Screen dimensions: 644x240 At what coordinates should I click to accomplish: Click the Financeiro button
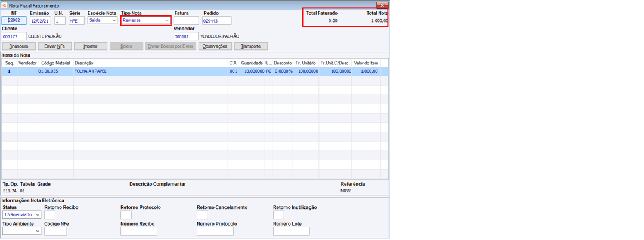point(19,46)
